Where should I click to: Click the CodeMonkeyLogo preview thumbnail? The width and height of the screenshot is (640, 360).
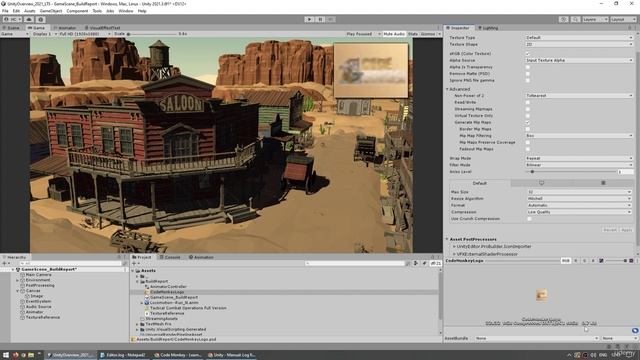pyautogui.click(x=542, y=295)
